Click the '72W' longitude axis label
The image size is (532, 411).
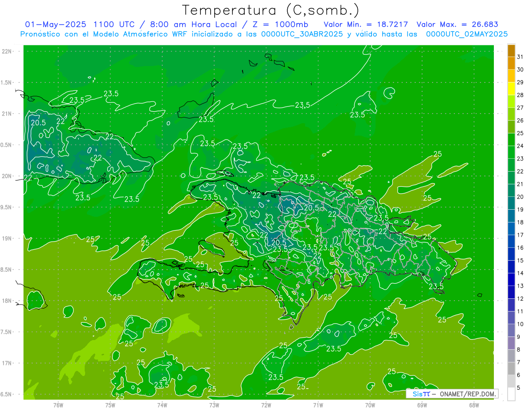point(266,405)
